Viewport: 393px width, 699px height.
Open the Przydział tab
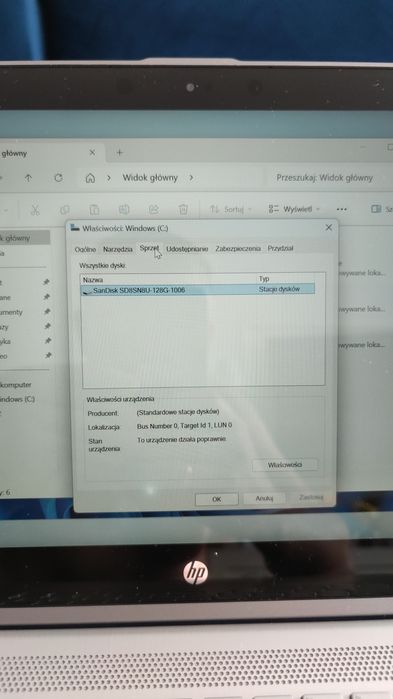(280, 248)
